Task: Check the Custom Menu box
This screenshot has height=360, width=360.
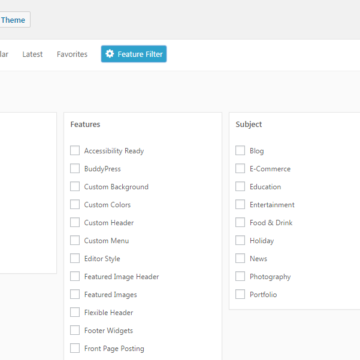Action: point(75,240)
